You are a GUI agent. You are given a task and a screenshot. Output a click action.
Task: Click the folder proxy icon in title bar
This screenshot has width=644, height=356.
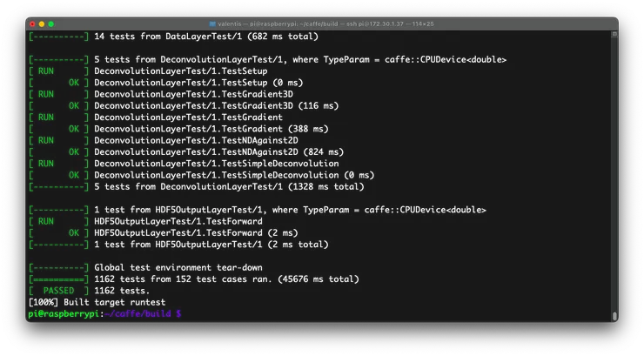[x=212, y=24]
